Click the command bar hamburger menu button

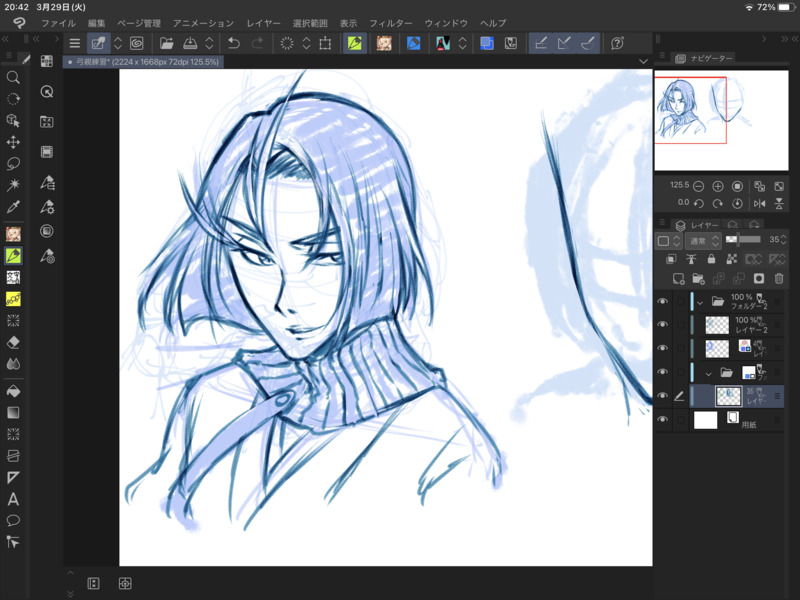pyautogui.click(x=74, y=43)
